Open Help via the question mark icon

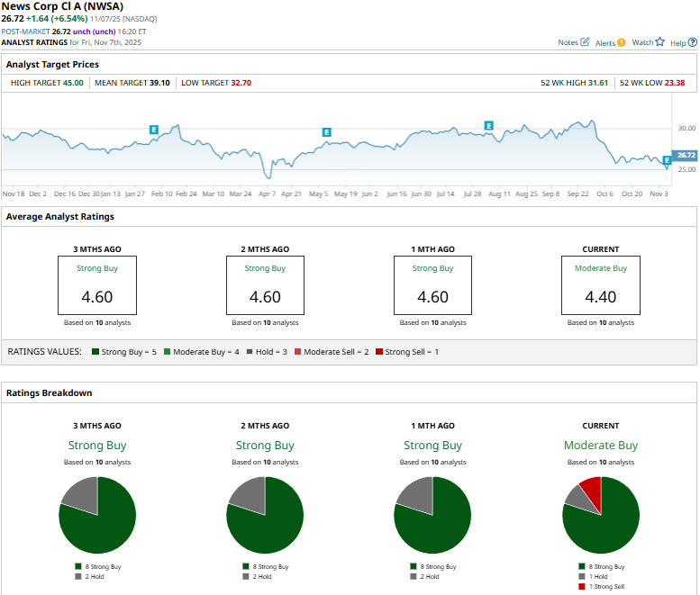[692, 42]
